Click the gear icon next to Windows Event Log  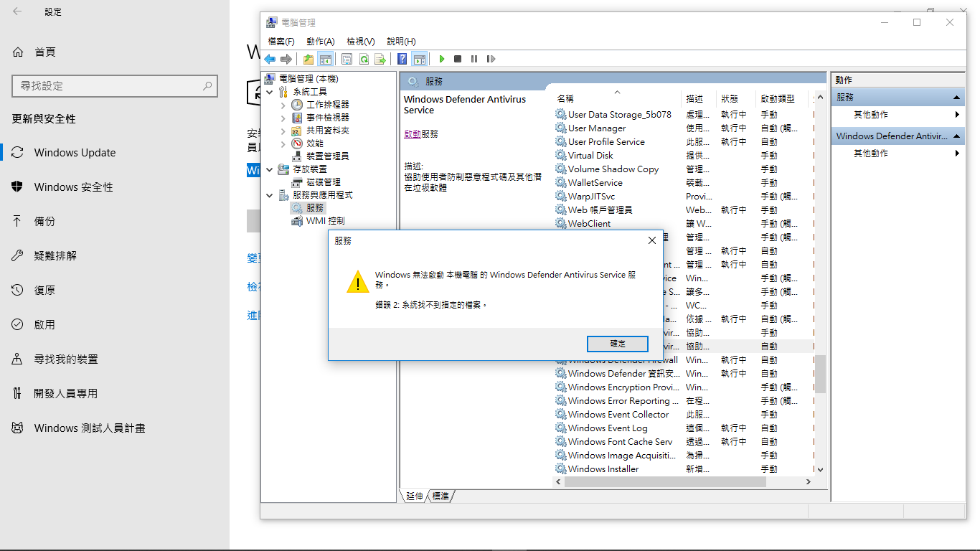click(561, 428)
